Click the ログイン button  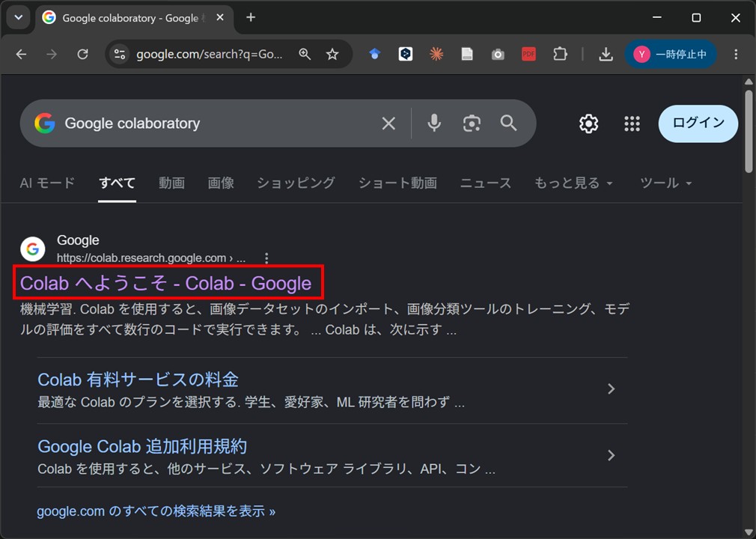click(698, 124)
